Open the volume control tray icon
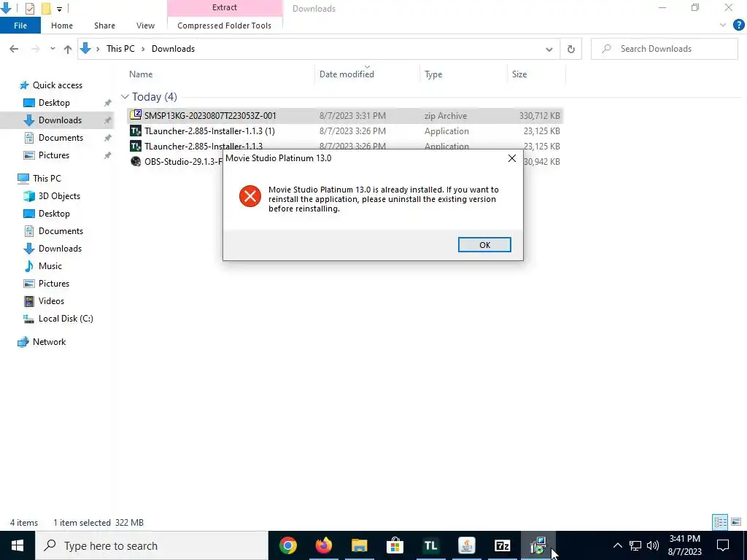747x560 pixels. coord(653,545)
